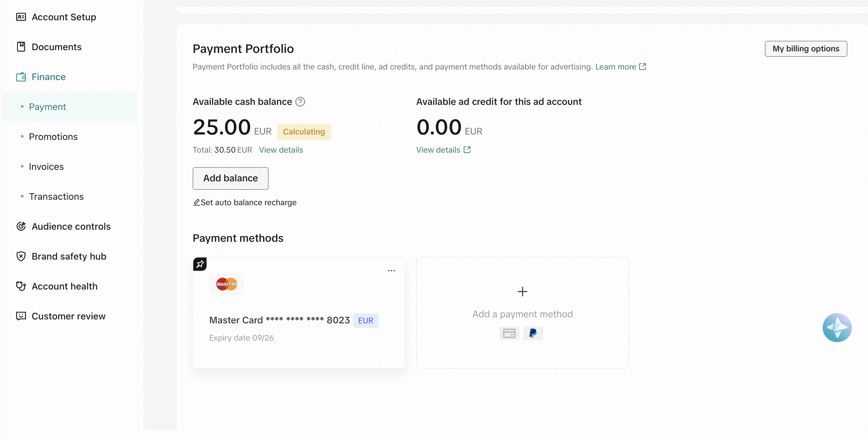Click the My billing options button

point(806,49)
